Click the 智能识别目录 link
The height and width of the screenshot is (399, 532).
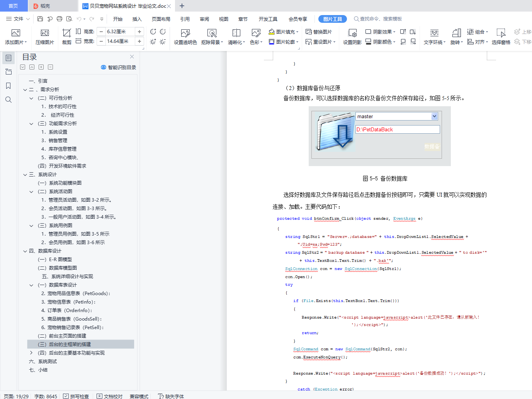coord(119,67)
